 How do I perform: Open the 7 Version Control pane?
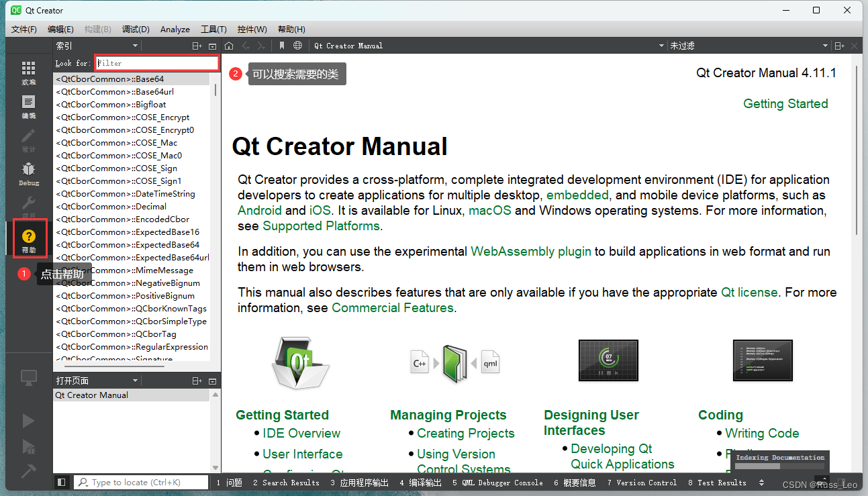click(642, 483)
